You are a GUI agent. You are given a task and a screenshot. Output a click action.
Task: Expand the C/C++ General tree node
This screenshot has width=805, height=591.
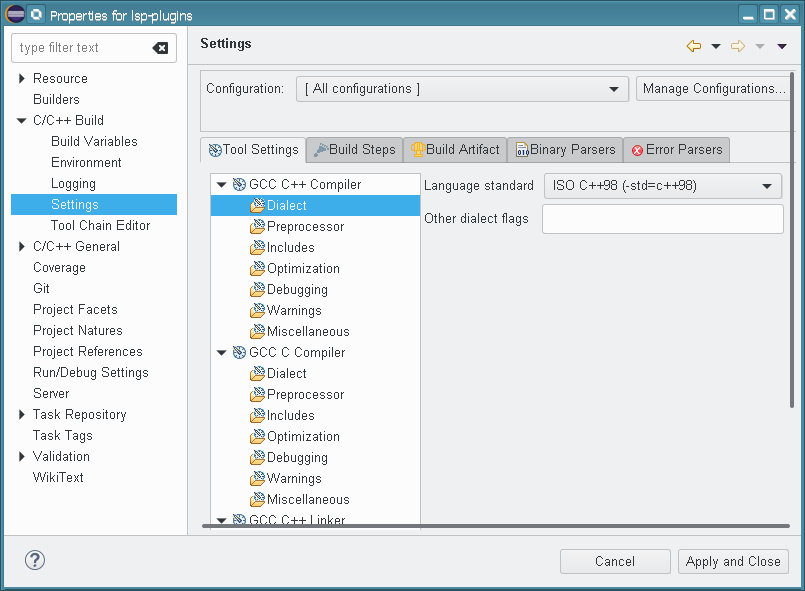pos(22,247)
